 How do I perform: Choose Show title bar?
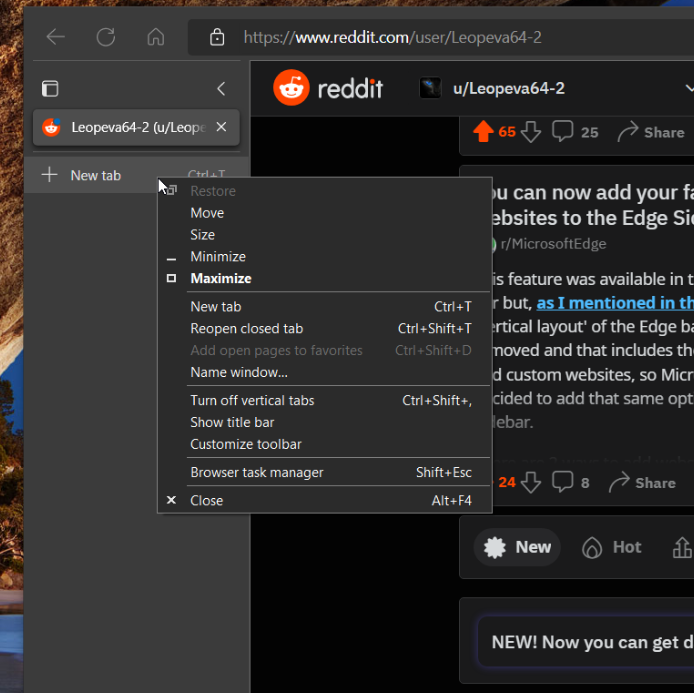324,422
